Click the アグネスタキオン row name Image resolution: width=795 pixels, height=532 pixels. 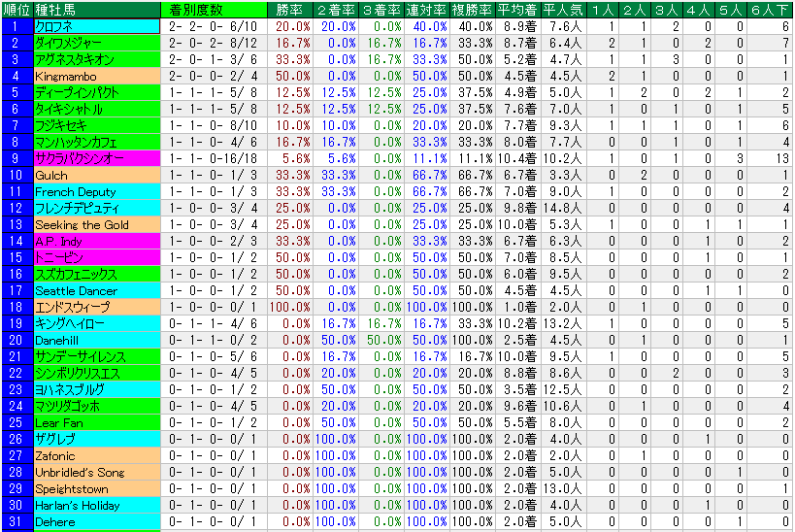[x=97, y=59]
